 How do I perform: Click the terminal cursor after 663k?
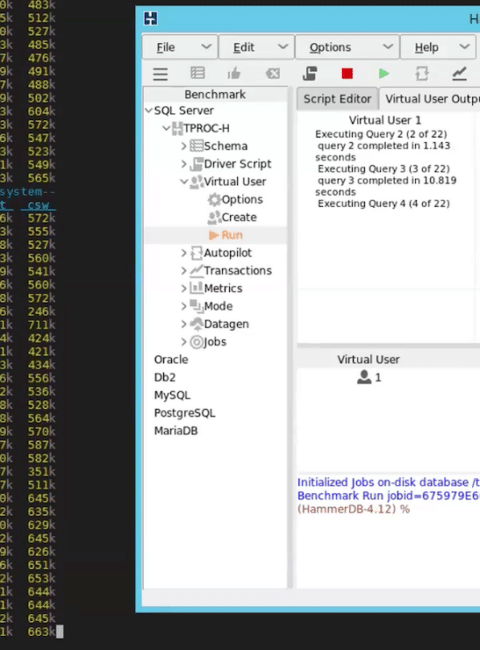[60, 632]
